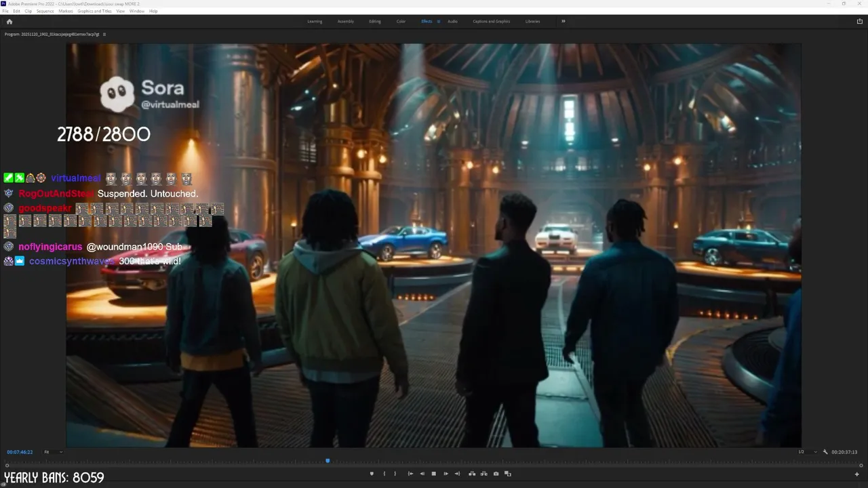Open the Fit zoom level dropdown
868x488 pixels.
pyautogui.click(x=53, y=452)
